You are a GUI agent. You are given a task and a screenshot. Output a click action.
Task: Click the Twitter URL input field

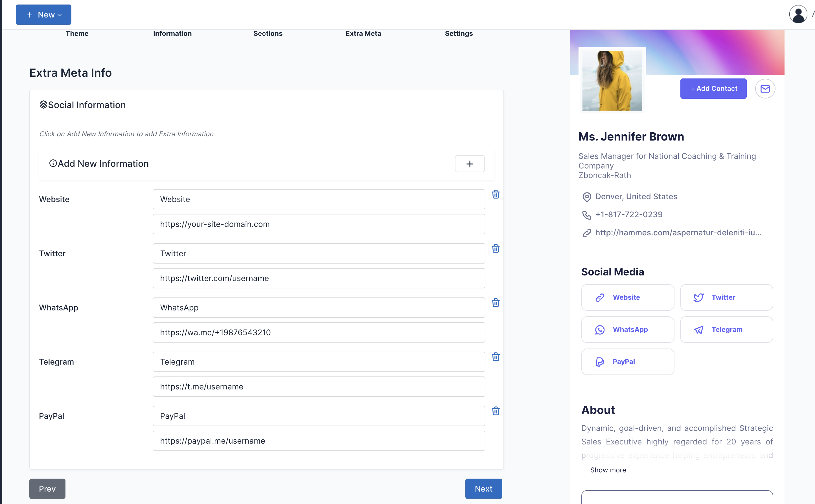click(319, 278)
